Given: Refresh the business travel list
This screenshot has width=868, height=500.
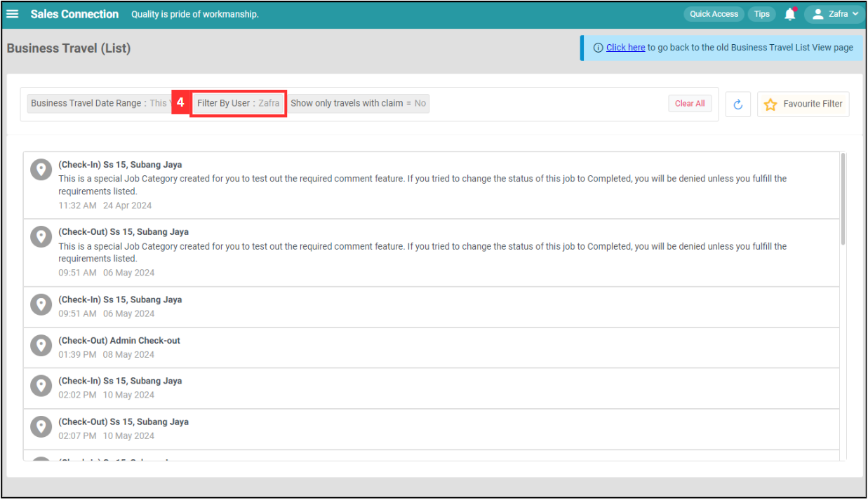Looking at the screenshot, I should (738, 104).
